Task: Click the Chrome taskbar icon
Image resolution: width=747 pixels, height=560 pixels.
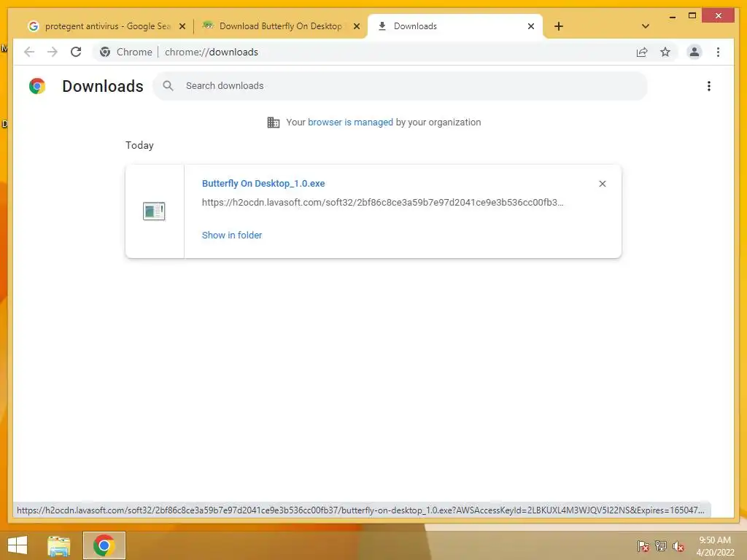Action: [x=104, y=545]
